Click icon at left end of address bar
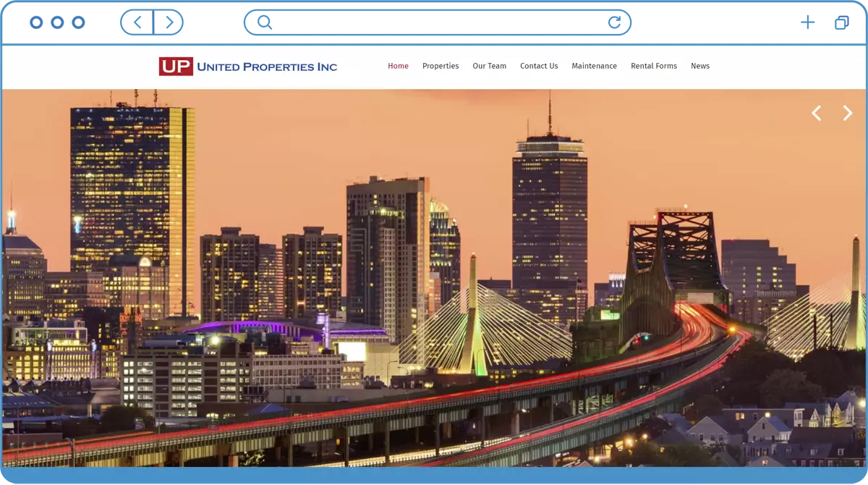 pyautogui.click(x=258, y=22)
